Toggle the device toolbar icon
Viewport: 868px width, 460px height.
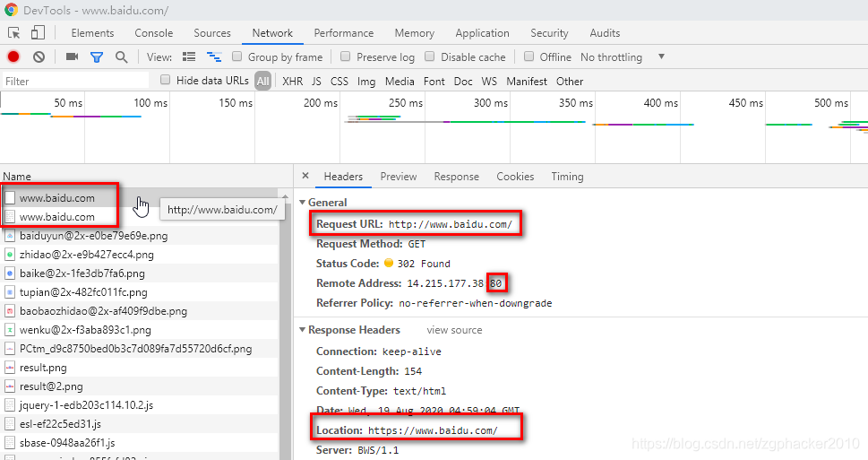click(38, 32)
